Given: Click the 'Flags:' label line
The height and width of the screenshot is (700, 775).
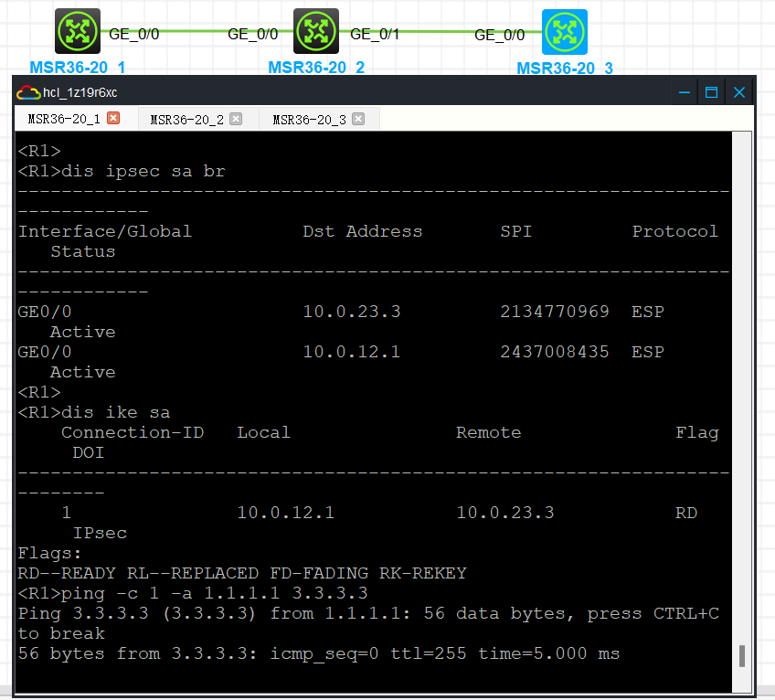Looking at the screenshot, I should click(x=49, y=553).
